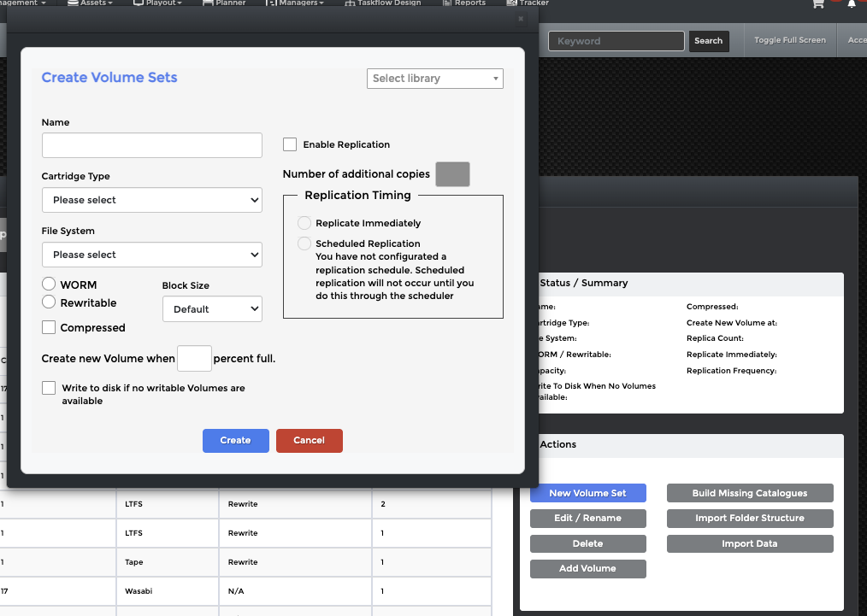Screen dimensions: 867x616
Task: Click the Replica Count label
Action: [715, 338]
